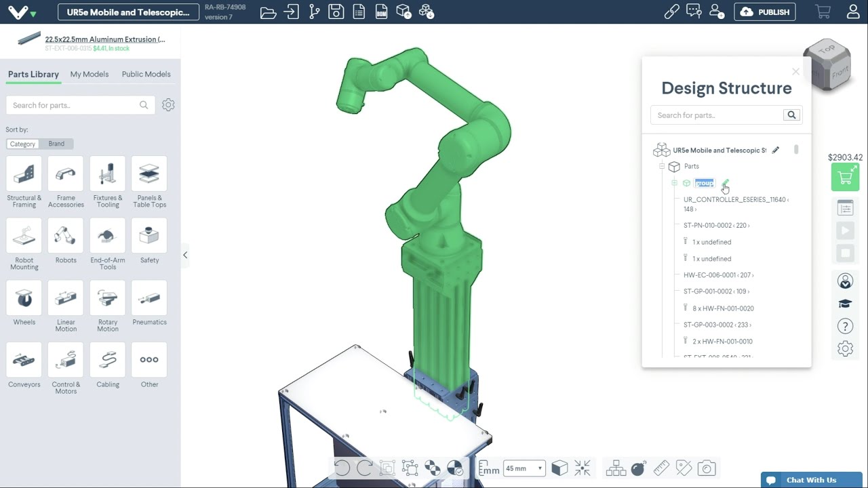Screen dimensions: 868x488
Task: Open parts library settings gear
Action: (168, 105)
